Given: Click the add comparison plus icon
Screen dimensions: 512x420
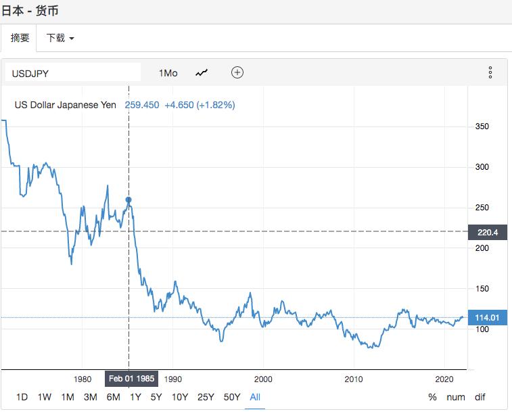Looking at the screenshot, I should 237,72.
